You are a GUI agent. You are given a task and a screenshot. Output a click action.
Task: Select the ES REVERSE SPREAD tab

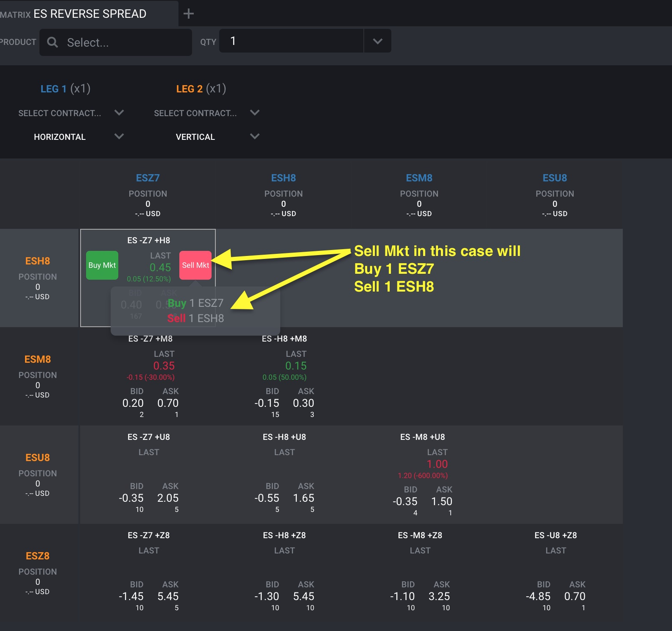[x=89, y=14]
